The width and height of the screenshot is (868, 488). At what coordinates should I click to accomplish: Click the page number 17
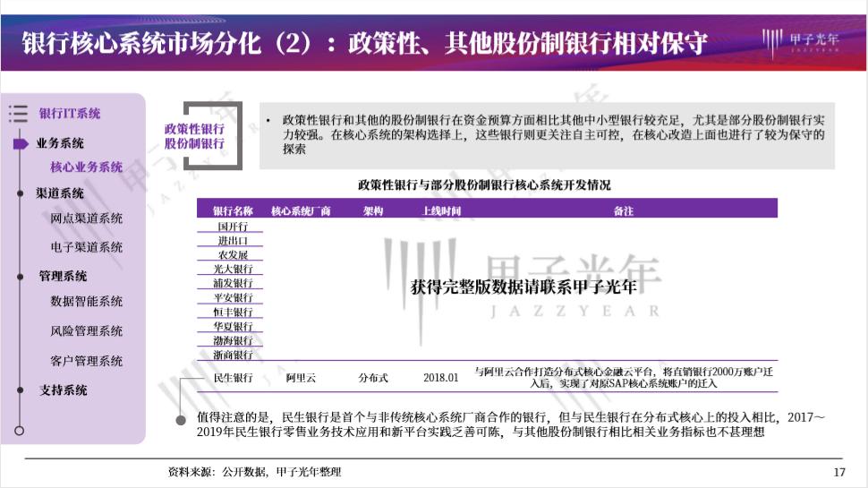point(838,472)
